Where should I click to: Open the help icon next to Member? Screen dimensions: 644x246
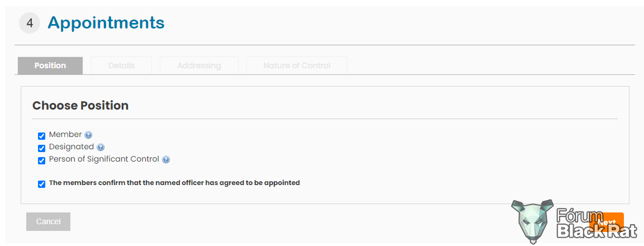point(88,135)
